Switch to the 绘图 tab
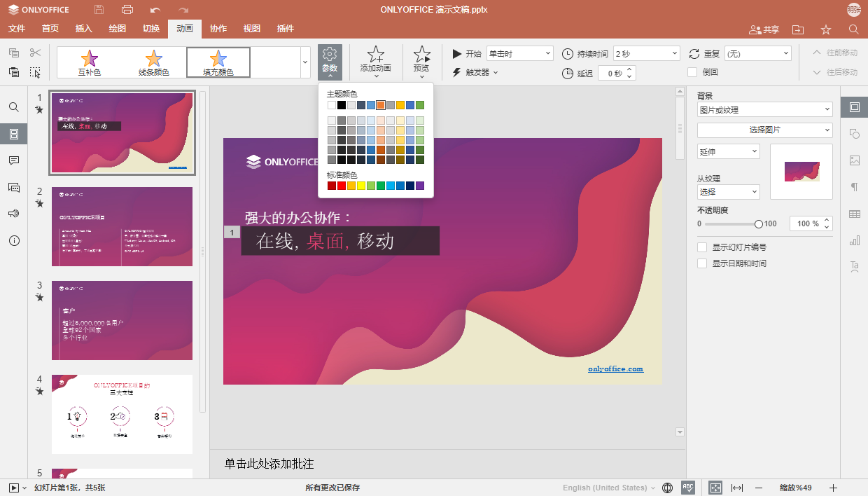The image size is (868, 496). pyautogui.click(x=118, y=29)
